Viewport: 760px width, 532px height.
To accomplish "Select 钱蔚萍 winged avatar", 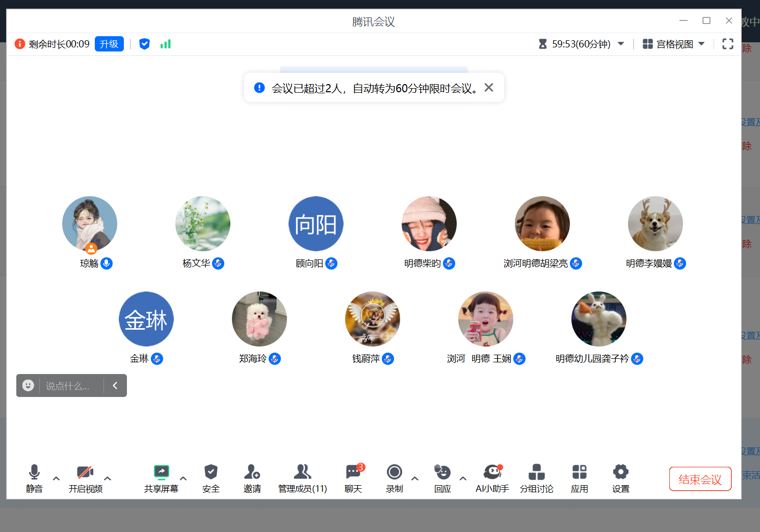I will click(373, 319).
